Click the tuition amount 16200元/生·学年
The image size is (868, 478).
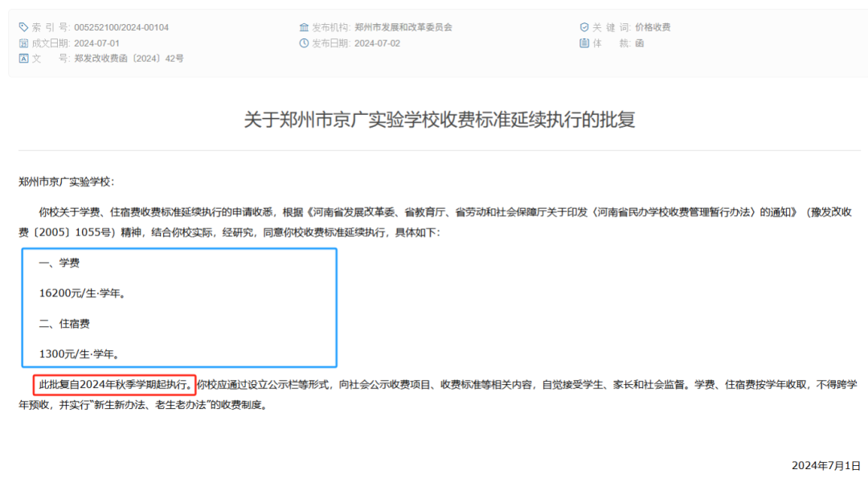82,293
